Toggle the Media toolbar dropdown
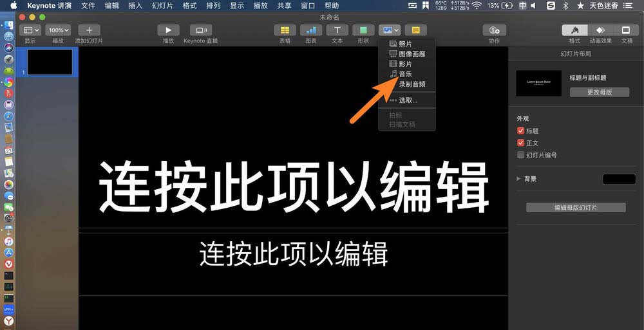This screenshot has width=644, height=330. 390,30
